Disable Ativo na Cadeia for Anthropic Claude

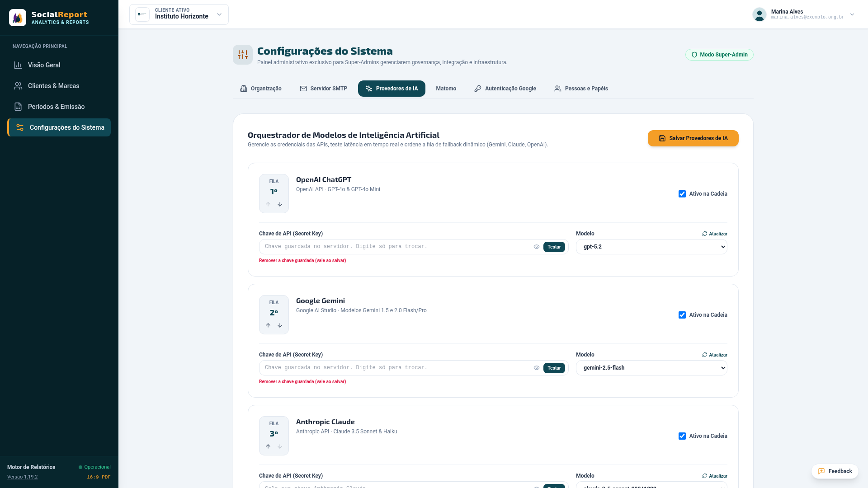click(682, 436)
